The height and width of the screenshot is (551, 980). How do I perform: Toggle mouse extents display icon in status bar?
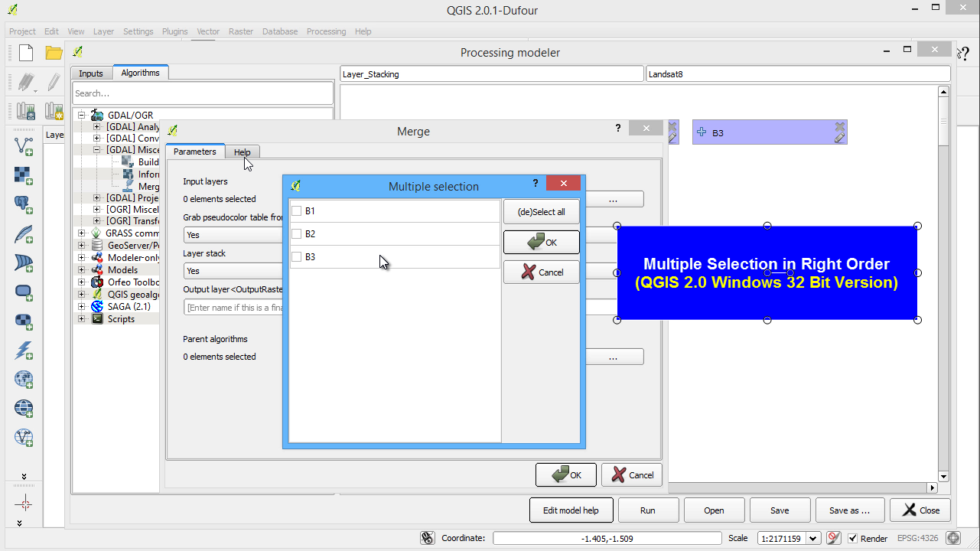pos(428,538)
